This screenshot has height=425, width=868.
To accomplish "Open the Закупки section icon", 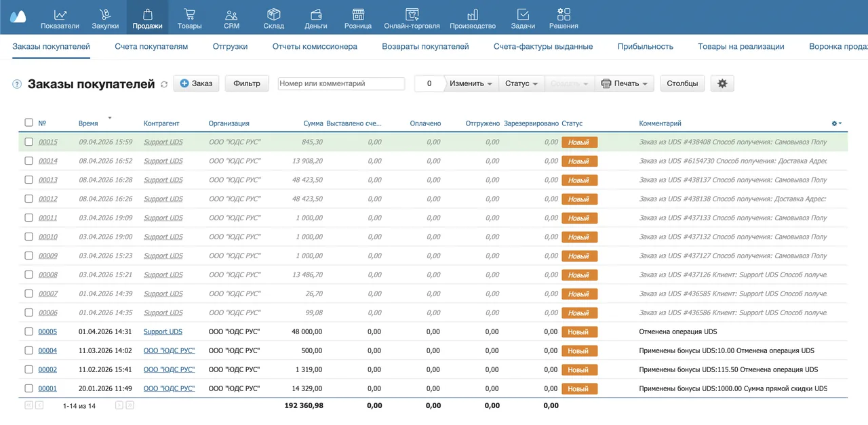I will [105, 14].
